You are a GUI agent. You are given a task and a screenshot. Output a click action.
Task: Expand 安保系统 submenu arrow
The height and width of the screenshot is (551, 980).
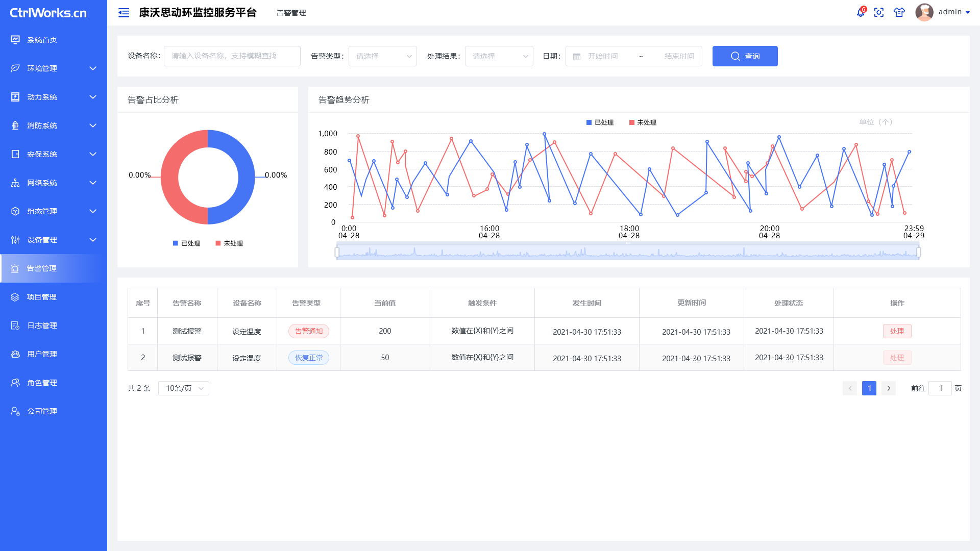pyautogui.click(x=93, y=154)
